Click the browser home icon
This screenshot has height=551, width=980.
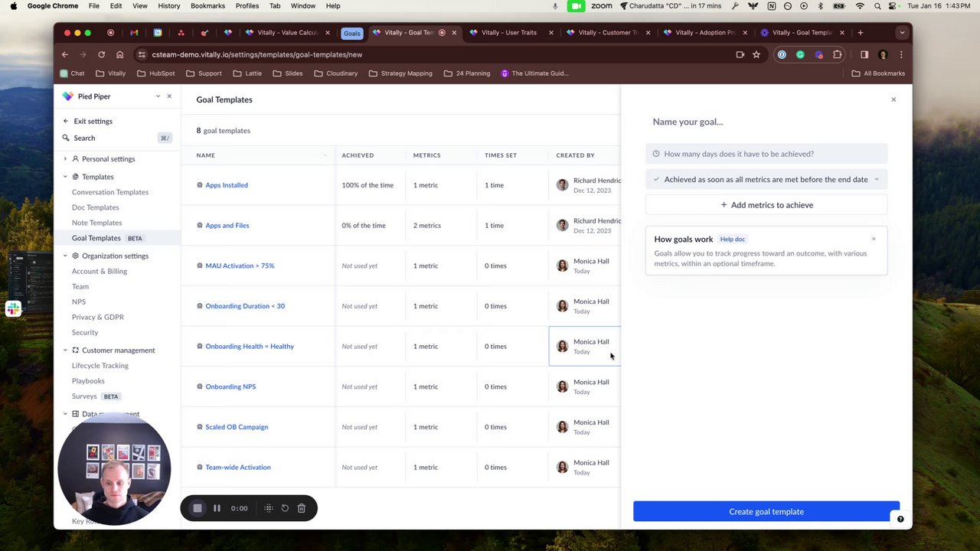pos(119,54)
